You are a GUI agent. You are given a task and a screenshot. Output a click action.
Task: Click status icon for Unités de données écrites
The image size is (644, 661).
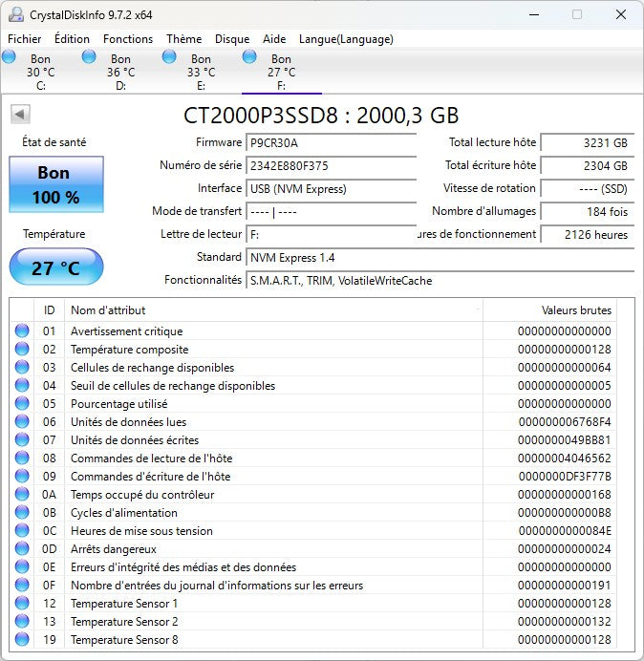click(22, 439)
